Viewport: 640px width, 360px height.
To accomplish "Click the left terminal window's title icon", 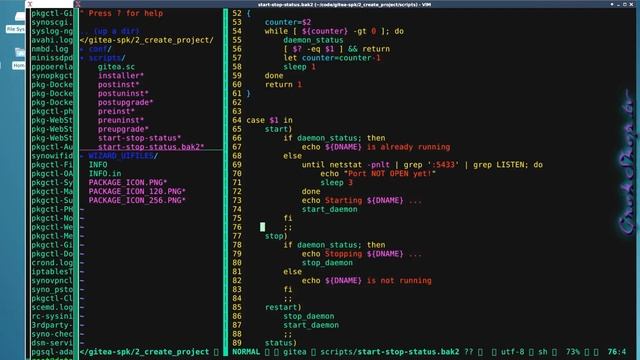I will pos(30,4).
